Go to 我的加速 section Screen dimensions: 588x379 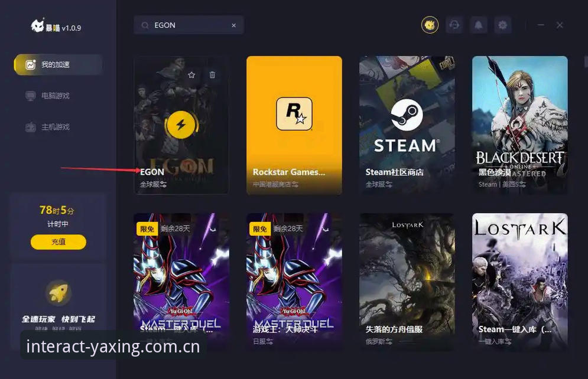click(58, 64)
